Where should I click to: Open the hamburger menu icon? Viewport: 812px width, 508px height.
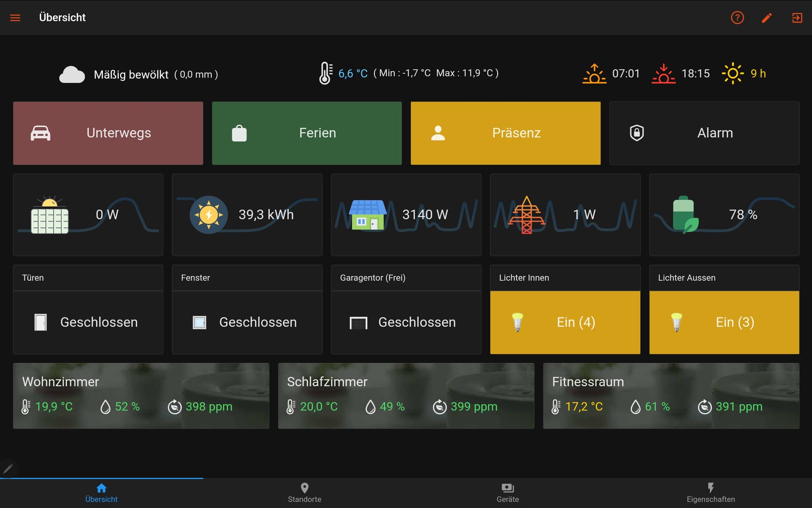pos(15,18)
